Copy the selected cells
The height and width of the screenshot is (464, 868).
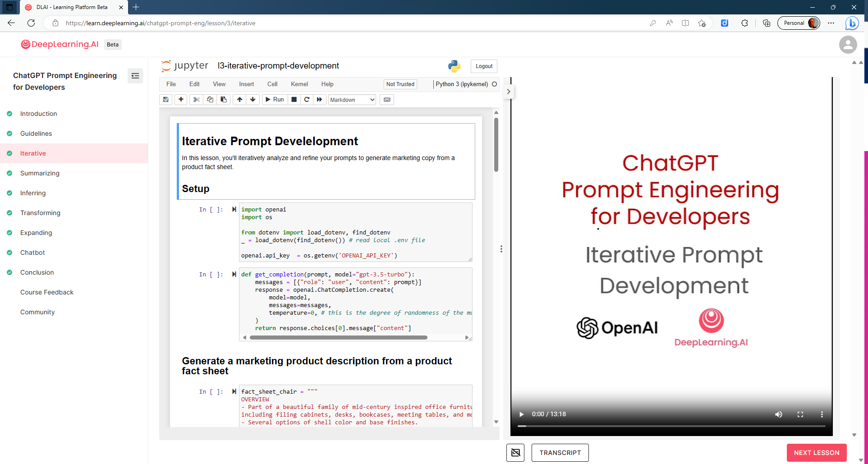pyautogui.click(x=210, y=100)
